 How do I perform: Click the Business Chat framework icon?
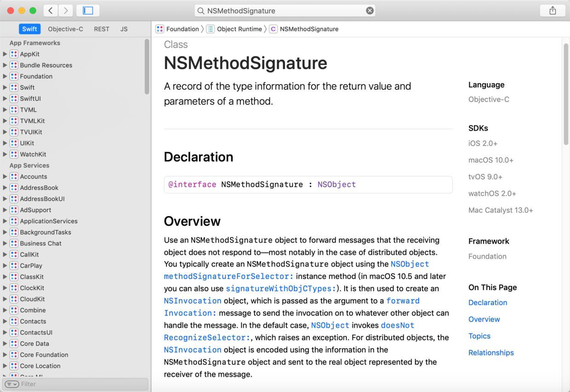click(x=14, y=244)
